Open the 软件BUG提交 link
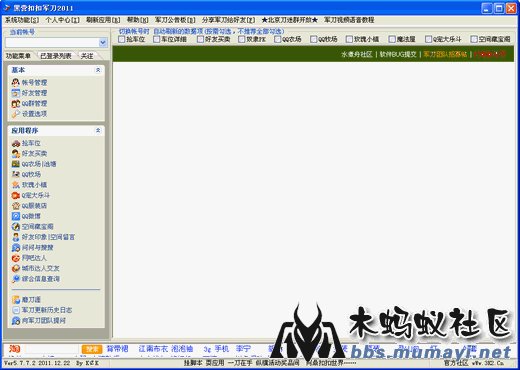The height and width of the screenshot is (370, 520). [398, 54]
